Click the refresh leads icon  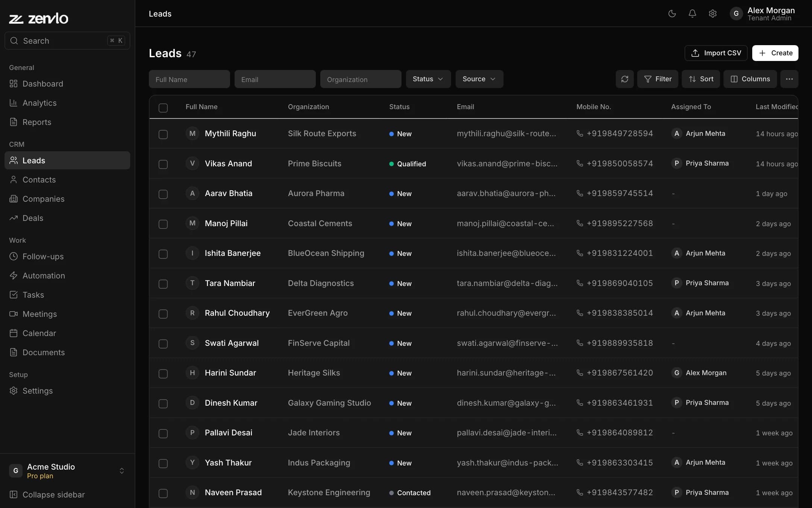[x=625, y=79]
